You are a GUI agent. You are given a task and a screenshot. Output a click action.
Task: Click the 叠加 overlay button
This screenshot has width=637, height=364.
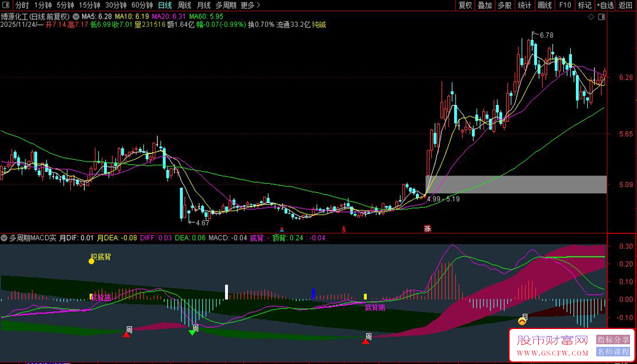[485, 5]
